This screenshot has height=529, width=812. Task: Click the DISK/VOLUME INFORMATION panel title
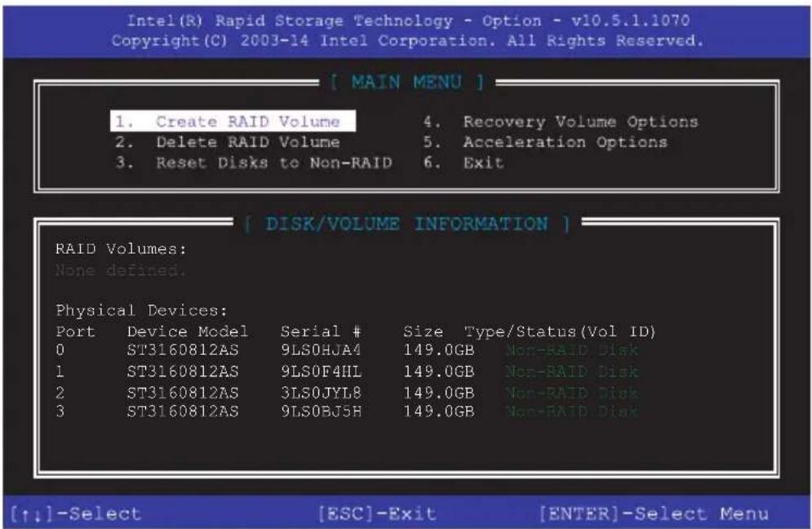406,224
